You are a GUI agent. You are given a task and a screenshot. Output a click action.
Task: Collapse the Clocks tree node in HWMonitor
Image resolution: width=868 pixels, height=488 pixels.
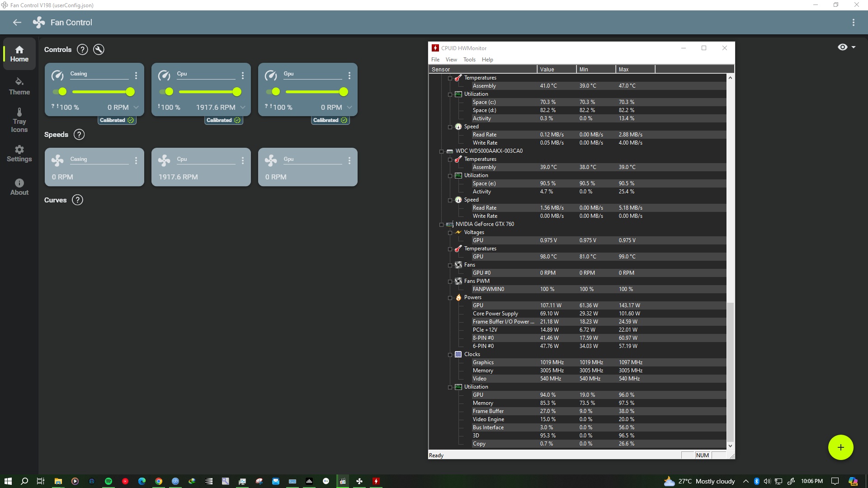(450, 355)
